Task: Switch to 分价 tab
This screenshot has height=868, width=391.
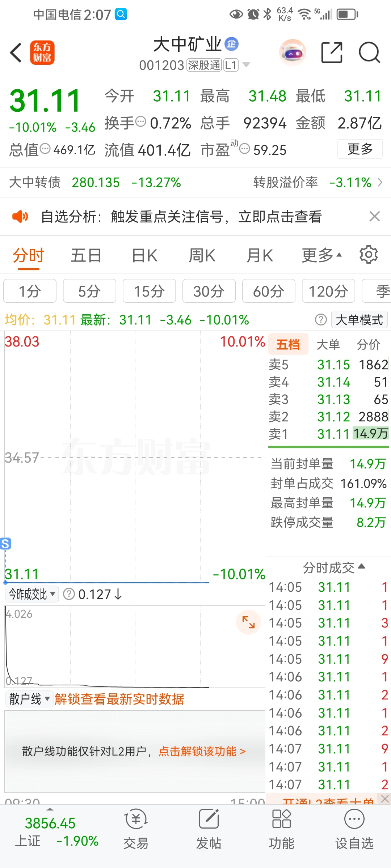Action: 368,344
